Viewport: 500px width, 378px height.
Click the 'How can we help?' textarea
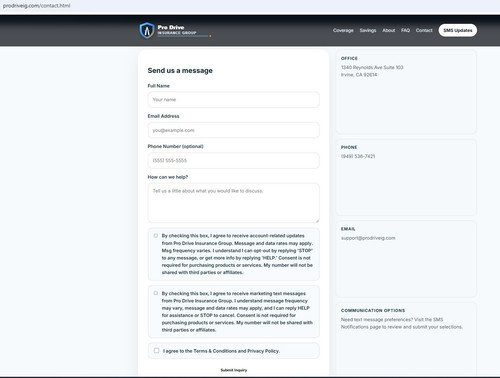(x=233, y=203)
